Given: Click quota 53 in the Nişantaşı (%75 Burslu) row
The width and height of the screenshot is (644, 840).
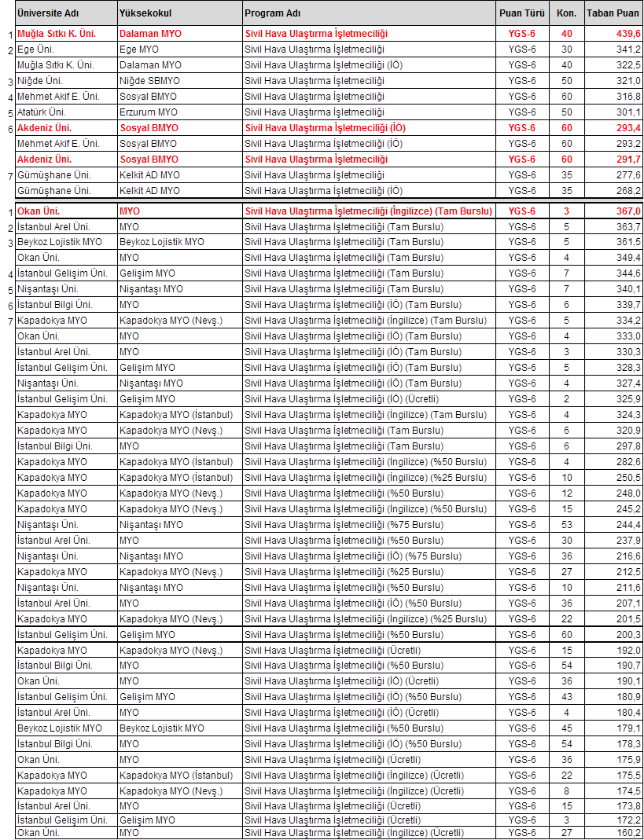Looking at the screenshot, I should click(566, 524).
